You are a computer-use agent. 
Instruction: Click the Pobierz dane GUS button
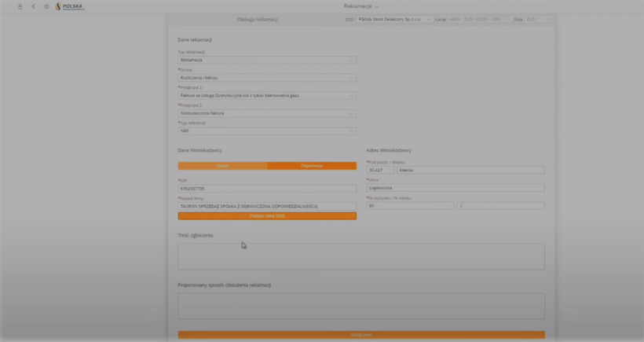(267, 215)
